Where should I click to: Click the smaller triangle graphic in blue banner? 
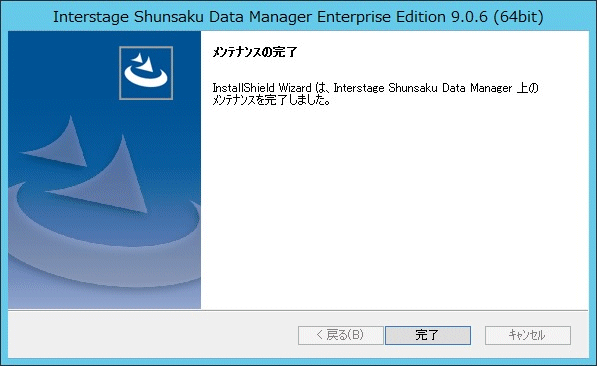point(57,144)
